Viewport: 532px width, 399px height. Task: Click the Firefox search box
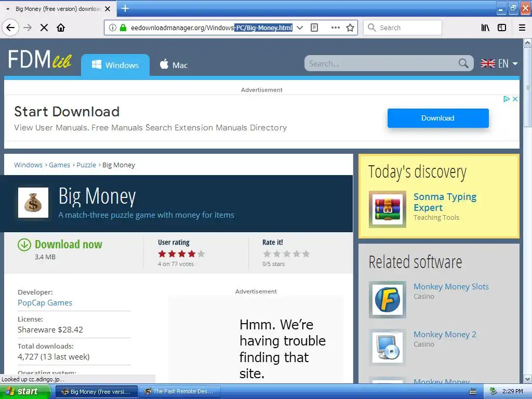coord(403,28)
